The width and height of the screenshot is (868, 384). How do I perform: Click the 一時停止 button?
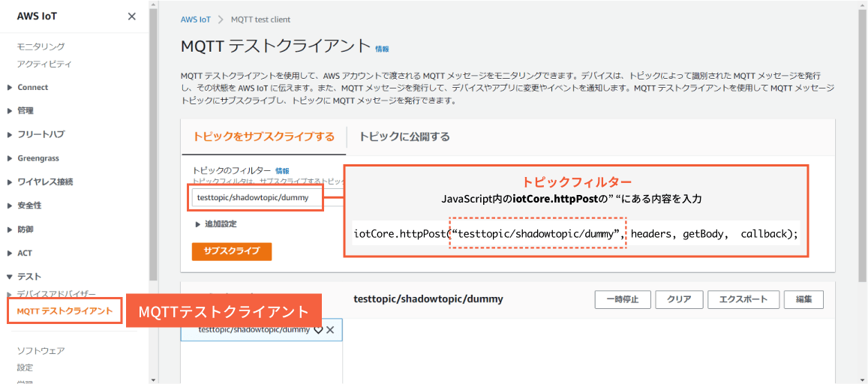pos(622,299)
